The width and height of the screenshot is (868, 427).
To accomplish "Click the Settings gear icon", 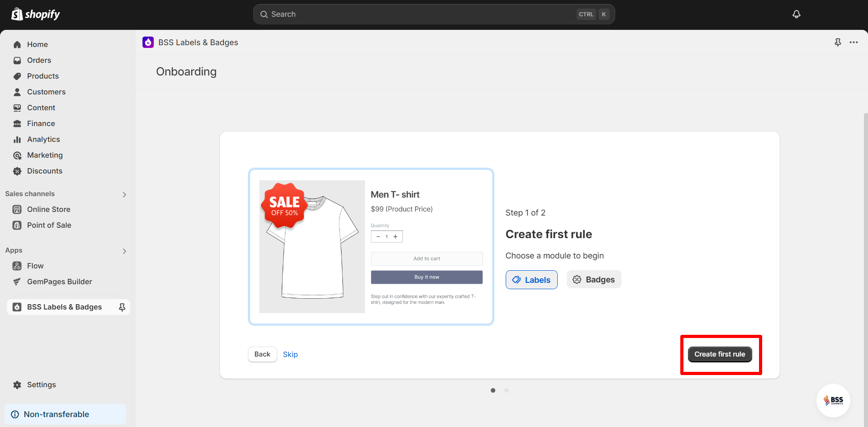I will [x=17, y=385].
